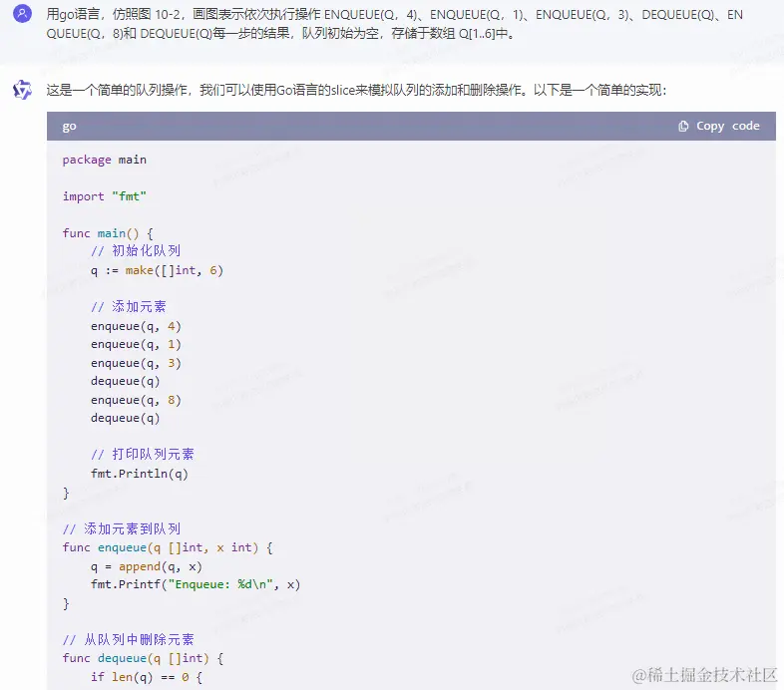
Task: Click the 'enqueue(q, 1)' line
Action: [136, 344]
